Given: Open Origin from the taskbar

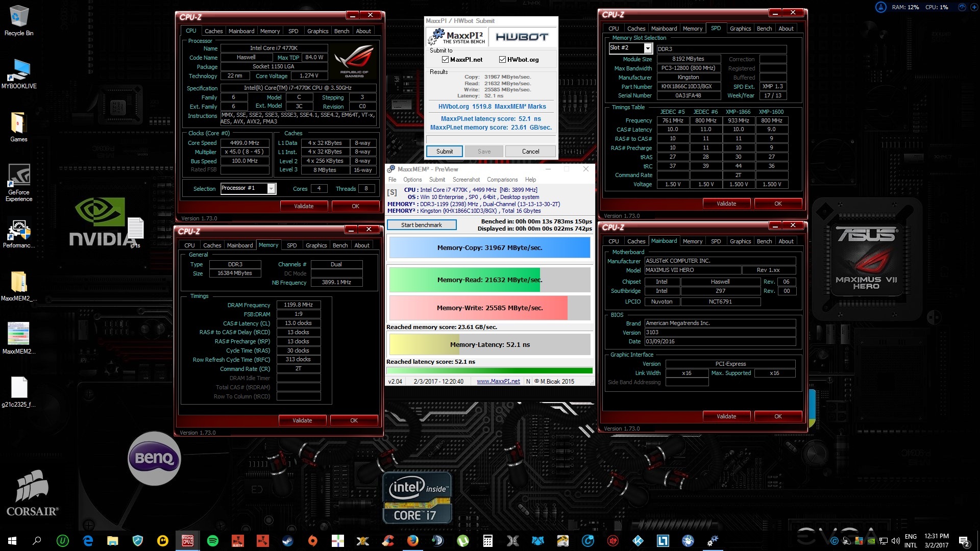Looking at the screenshot, I should coord(313,541).
